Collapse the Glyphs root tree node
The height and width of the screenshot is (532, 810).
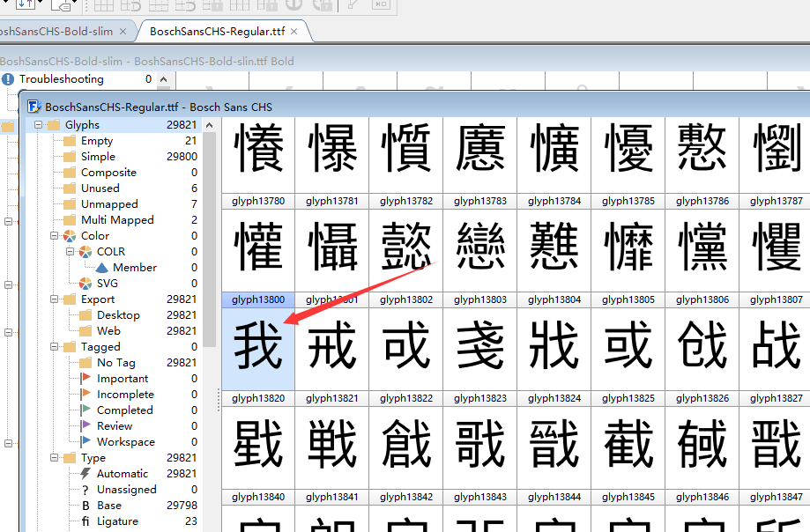(x=38, y=125)
